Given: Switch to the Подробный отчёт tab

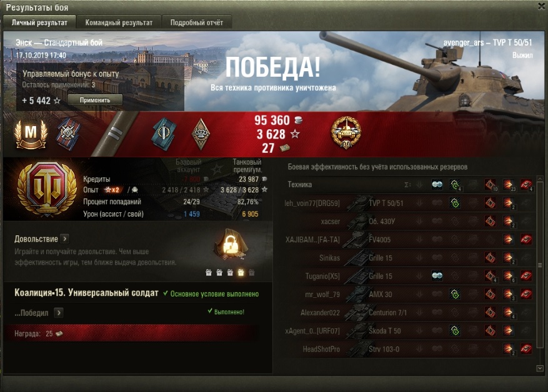Looking at the screenshot, I should tap(196, 22).
